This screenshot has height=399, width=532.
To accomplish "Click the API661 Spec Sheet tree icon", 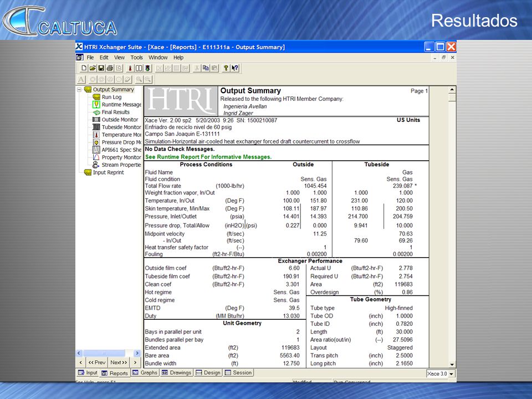I will (x=96, y=150).
